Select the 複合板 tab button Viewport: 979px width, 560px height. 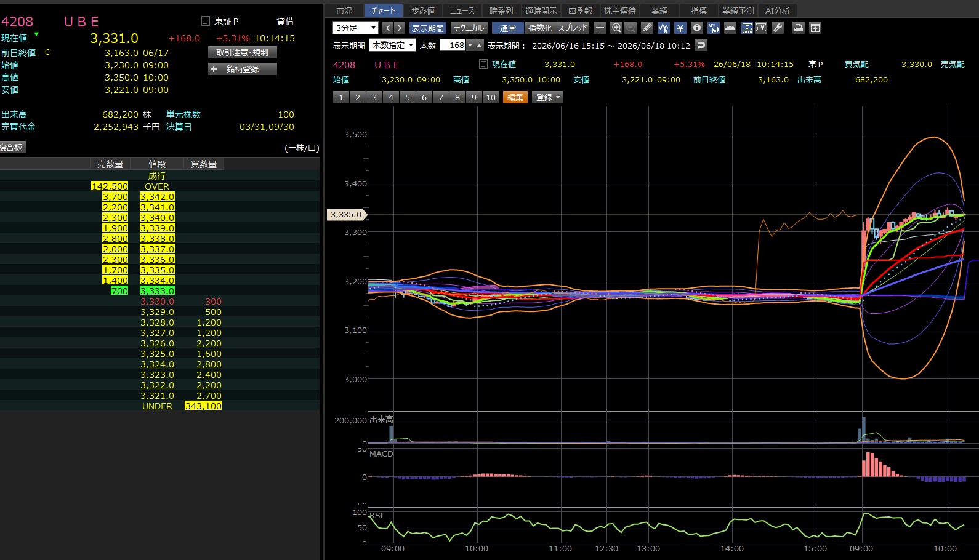[x=12, y=147]
